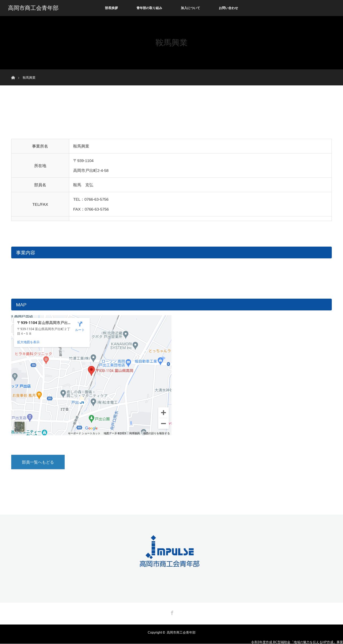Click the 事業内容 section header
Image resolution: width=343 pixels, height=644 pixels.
(171, 252)
